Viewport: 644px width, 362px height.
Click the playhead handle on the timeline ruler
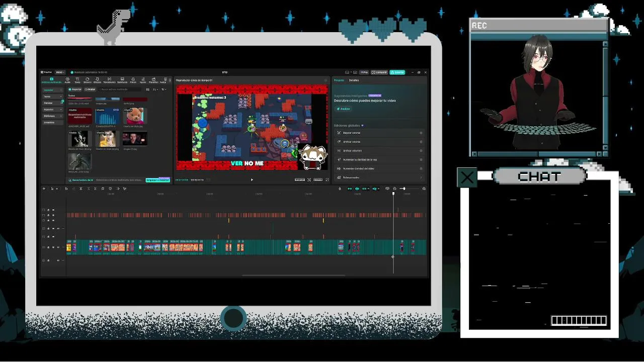click(393, 193)
